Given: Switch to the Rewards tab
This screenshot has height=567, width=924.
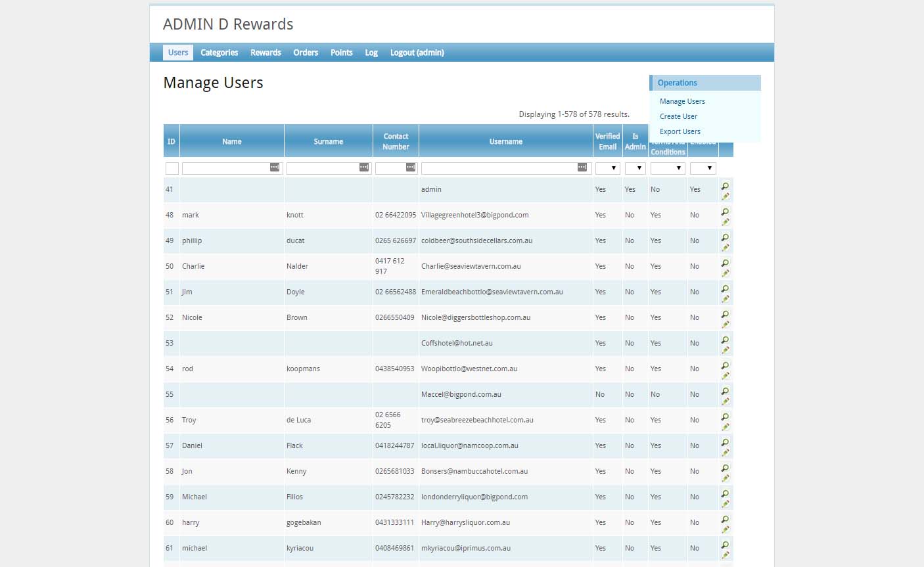Looking at the screenshot, I should [265, 52].
